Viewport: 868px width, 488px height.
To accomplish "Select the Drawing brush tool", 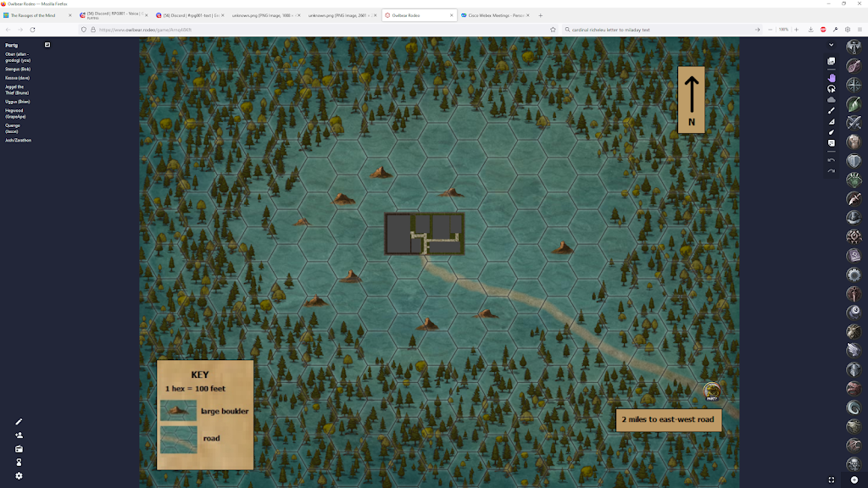I will coord(832,110).
